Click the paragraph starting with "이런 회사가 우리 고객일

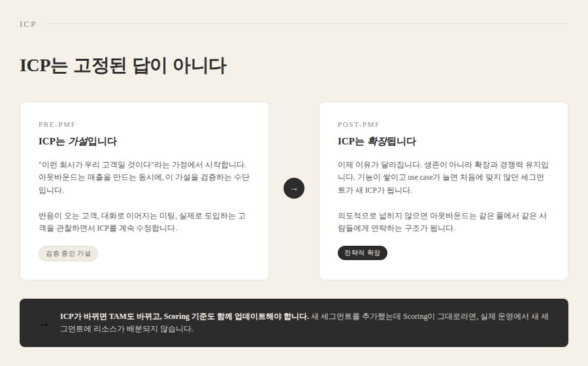coord(144,177)
